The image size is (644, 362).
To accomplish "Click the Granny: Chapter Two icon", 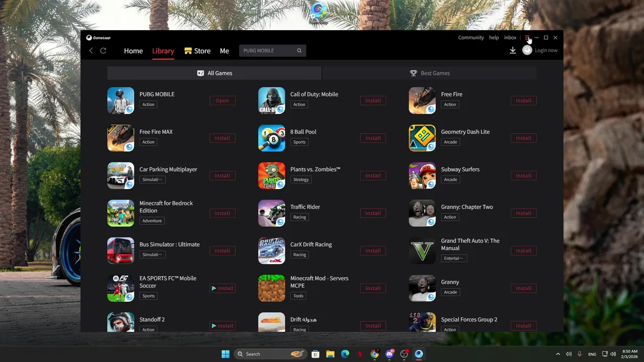I will pyautogui.click(x=422, y=213).
